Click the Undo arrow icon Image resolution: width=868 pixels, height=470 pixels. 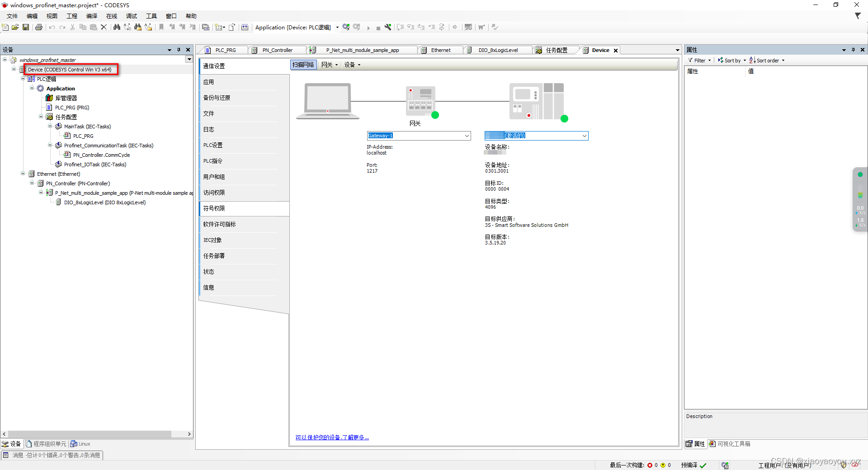[52, 27]
